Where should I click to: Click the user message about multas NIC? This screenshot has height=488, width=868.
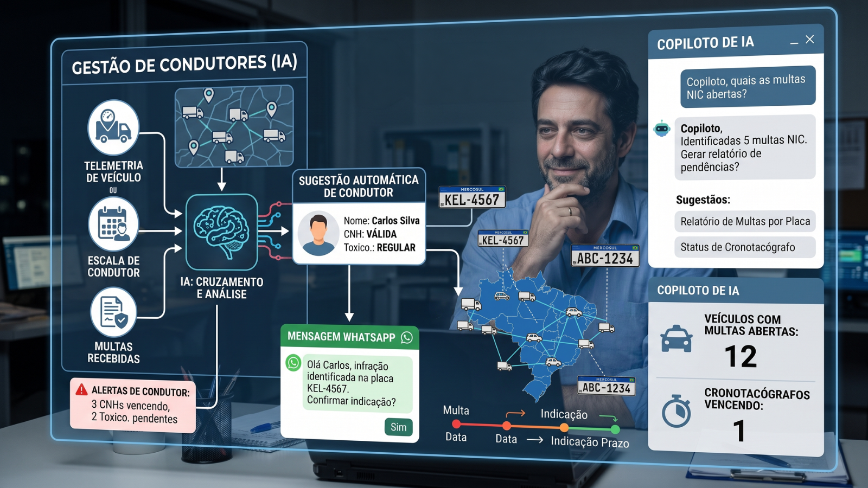[748, 87]
